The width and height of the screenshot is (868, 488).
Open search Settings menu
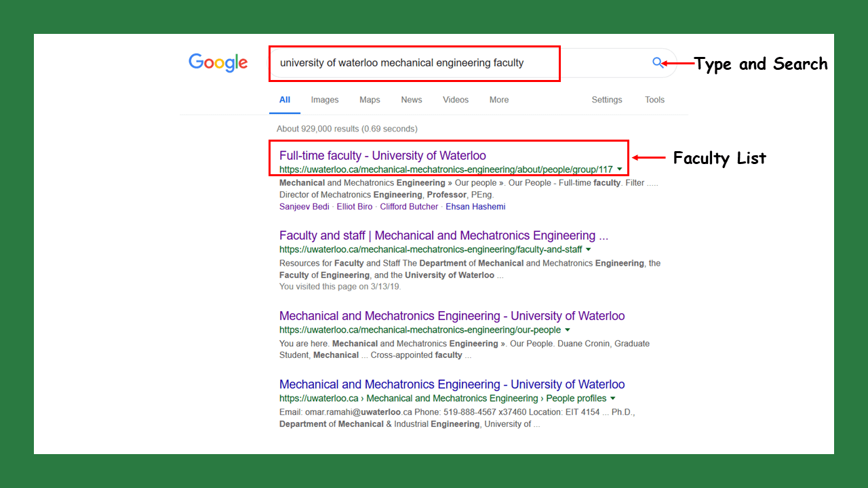click(607, 100)
